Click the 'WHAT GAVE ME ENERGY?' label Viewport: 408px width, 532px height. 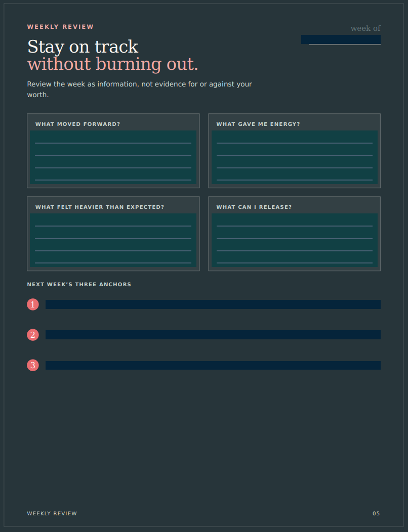pyautogui.click(x=258, y=124)
